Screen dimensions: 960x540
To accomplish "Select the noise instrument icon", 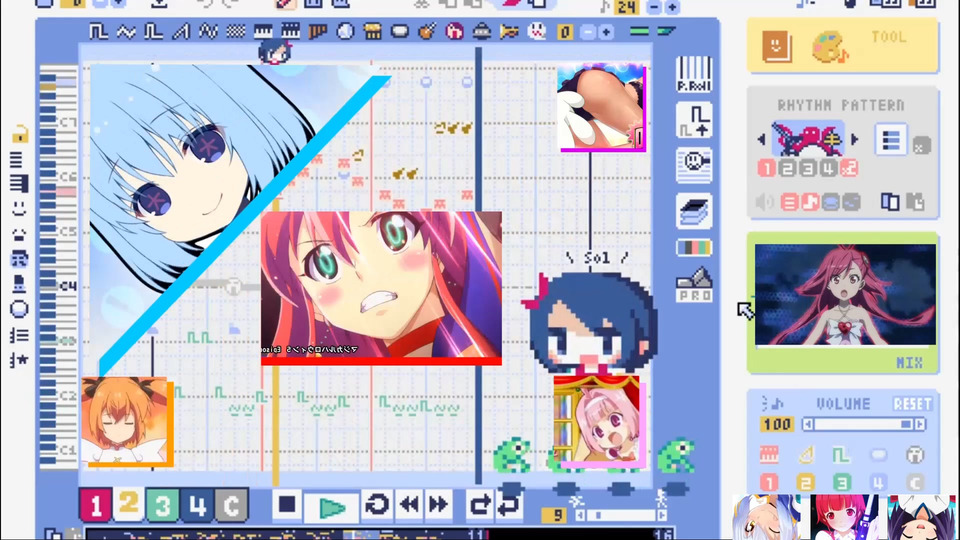I will [236, 31].
